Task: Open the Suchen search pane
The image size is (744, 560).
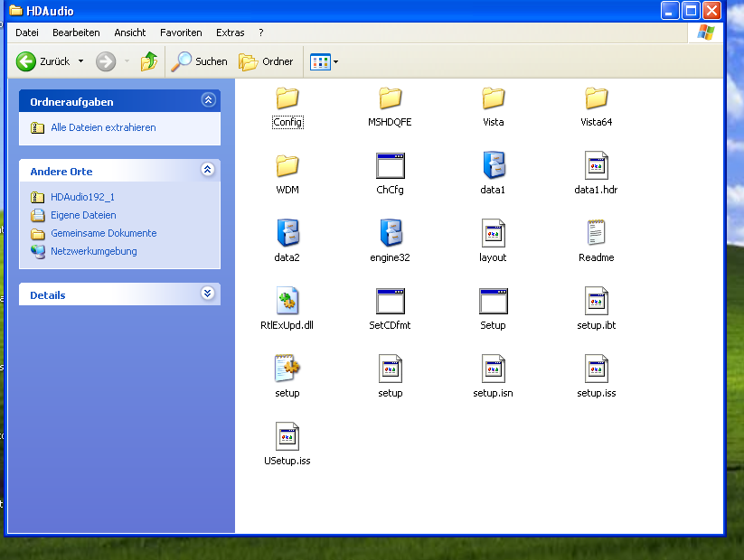Action: coord(199,61)
